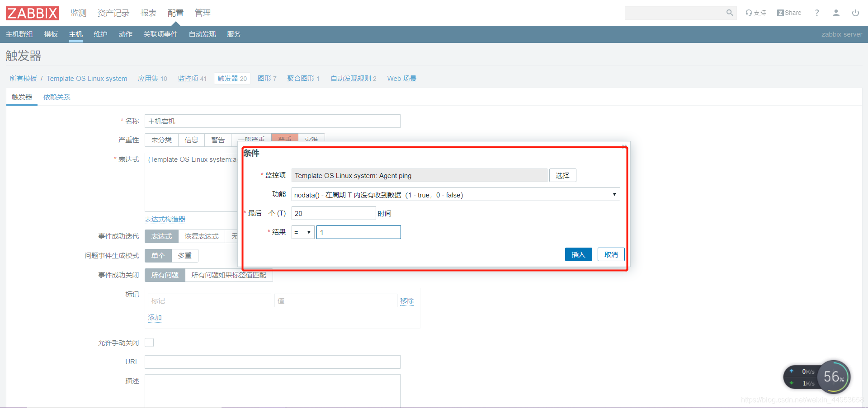The image size is (868, 408).
Task: Click the logout power icon
Action: (855, 13)
